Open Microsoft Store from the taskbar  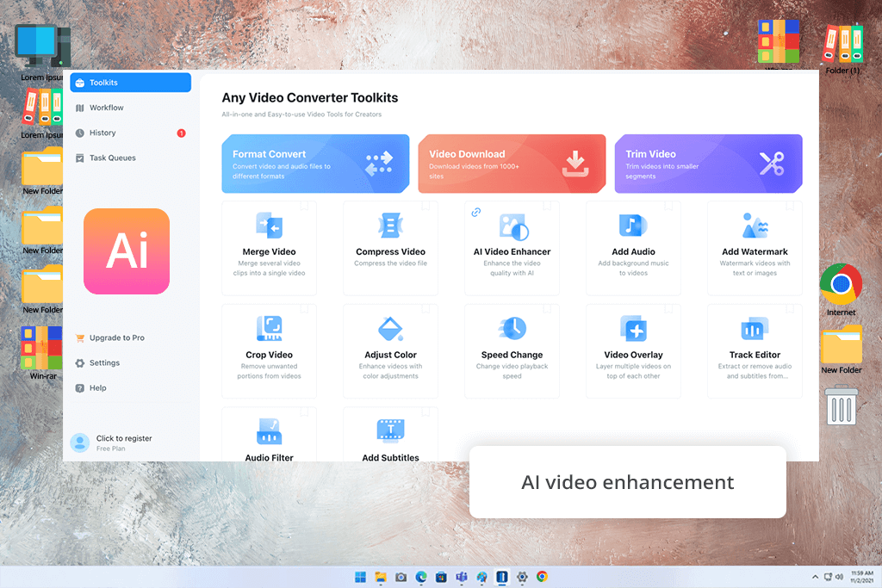click(442, 577)
